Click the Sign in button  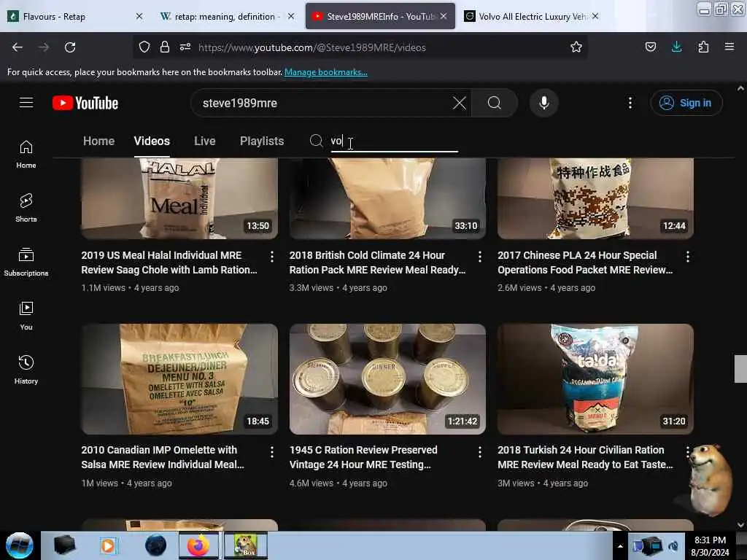pos(686,103)
